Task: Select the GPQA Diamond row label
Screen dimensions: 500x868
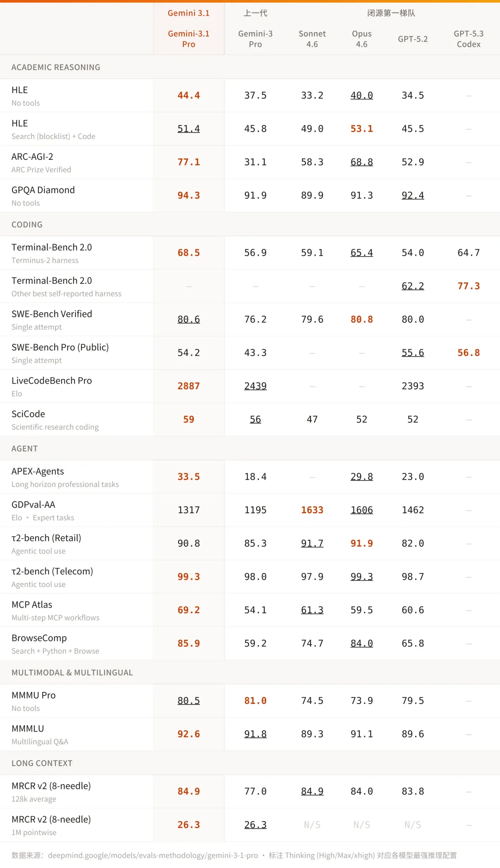Action: pos(43,190)
